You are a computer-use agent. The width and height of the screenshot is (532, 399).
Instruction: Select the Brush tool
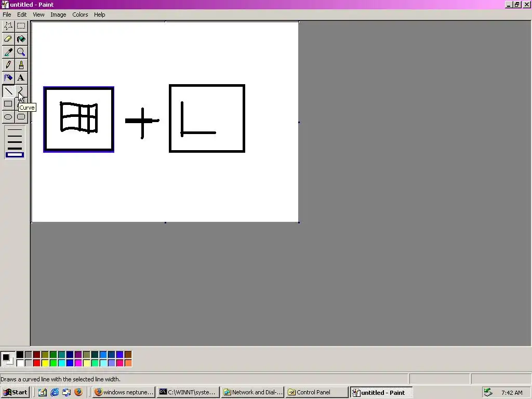(x=21, y=65)
